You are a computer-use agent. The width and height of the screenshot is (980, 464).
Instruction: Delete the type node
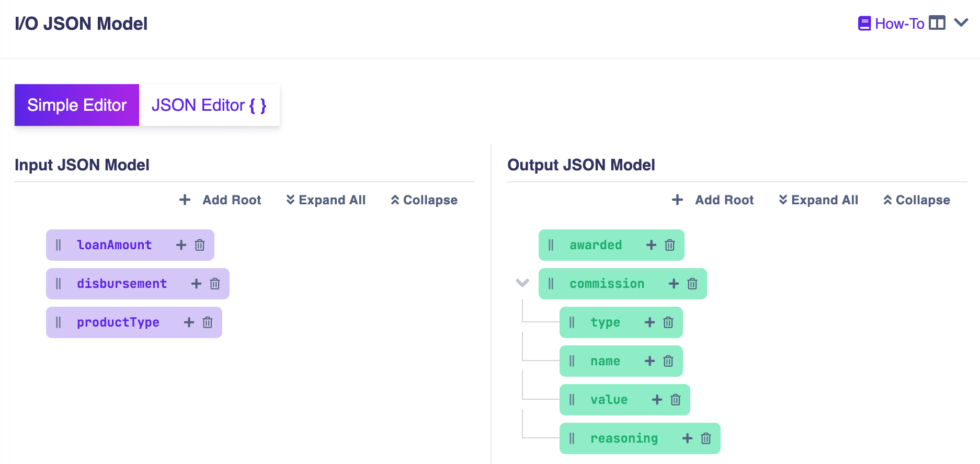[668, 322]
